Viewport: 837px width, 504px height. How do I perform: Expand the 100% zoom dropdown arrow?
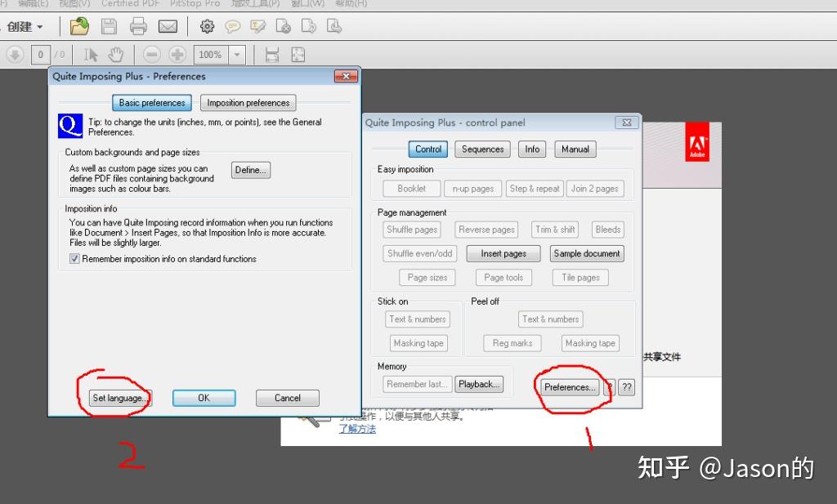pyautogui.click(x=237, y=55)
